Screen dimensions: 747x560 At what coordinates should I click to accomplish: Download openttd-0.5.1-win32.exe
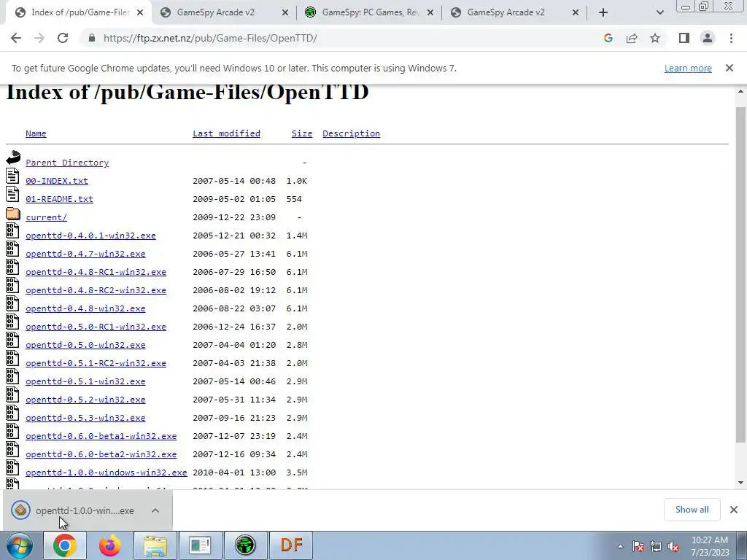pyautogui.click(x=85, y=381)
